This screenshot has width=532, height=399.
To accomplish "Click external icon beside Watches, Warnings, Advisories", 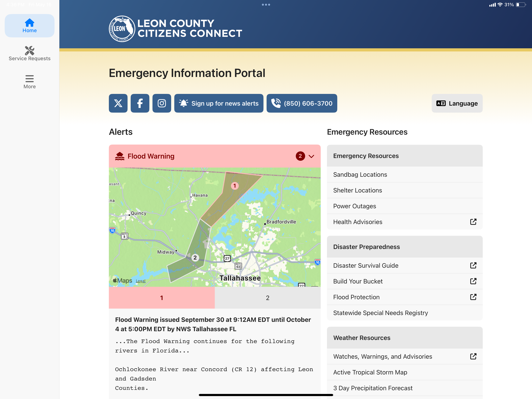I will click(473, 356).
